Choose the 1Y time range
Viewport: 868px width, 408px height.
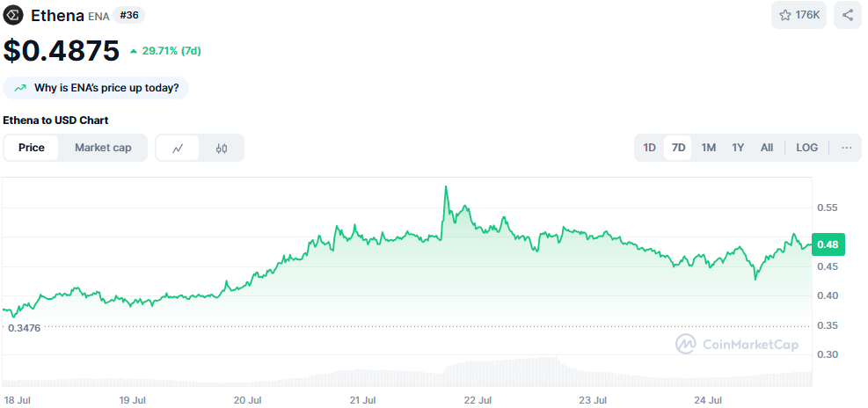(x=738, y=148)
